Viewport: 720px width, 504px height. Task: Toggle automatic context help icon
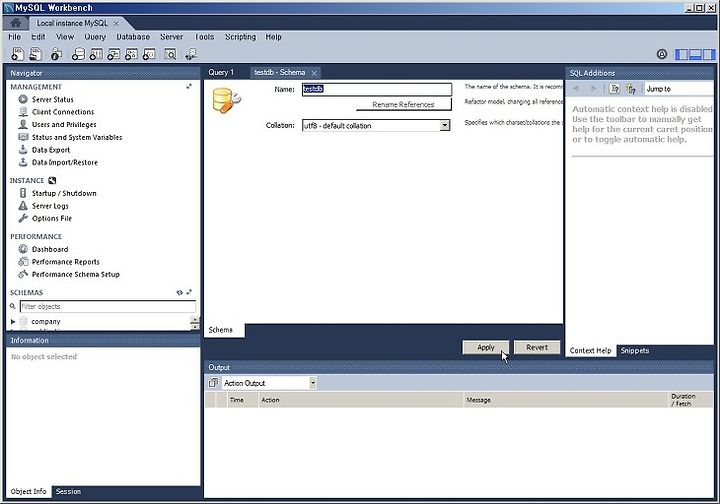631,89
